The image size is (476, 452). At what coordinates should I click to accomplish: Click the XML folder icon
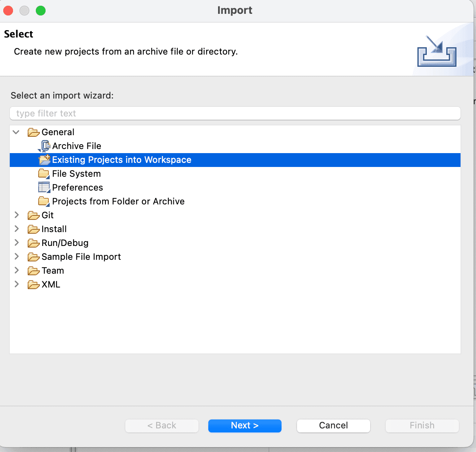click(x=33, y=285)
